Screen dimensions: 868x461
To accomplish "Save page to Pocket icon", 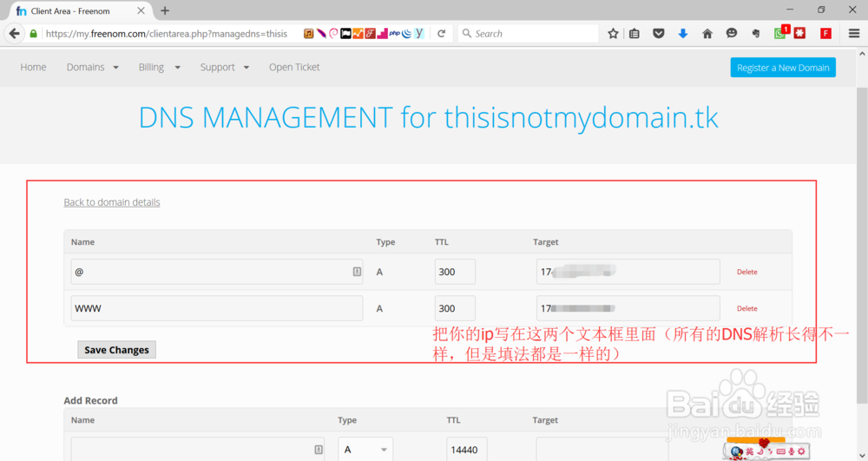I will [x=658, y=33].
